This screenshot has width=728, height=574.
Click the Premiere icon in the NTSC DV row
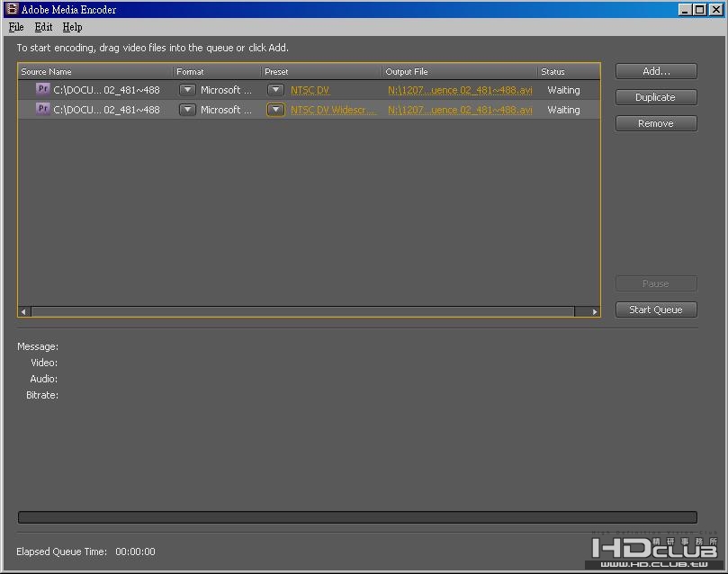pos(42,89)
